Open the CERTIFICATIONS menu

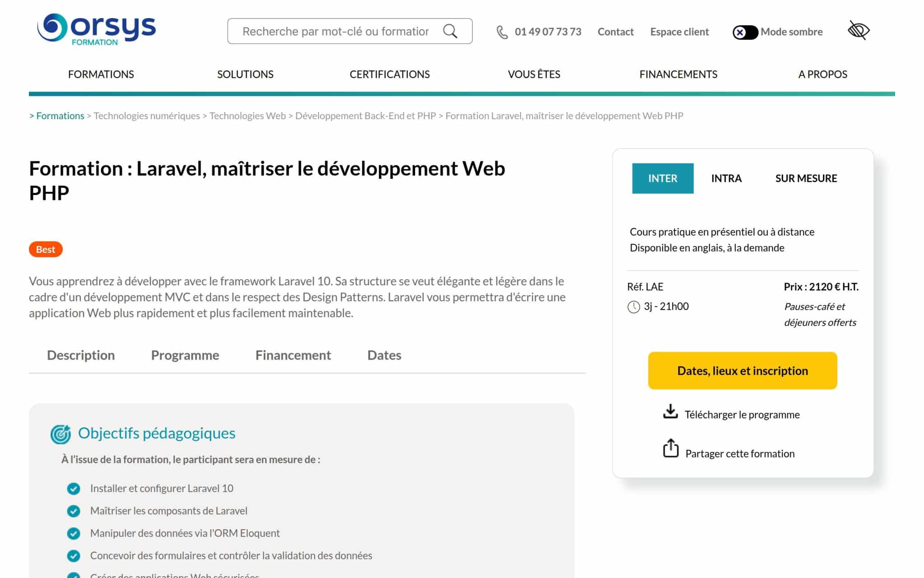click(x=390, y=74)
